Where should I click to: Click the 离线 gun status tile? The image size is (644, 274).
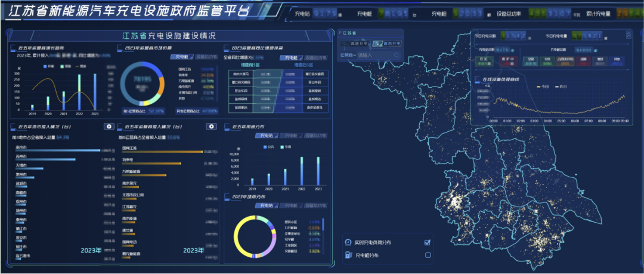(x=599, y=61)
